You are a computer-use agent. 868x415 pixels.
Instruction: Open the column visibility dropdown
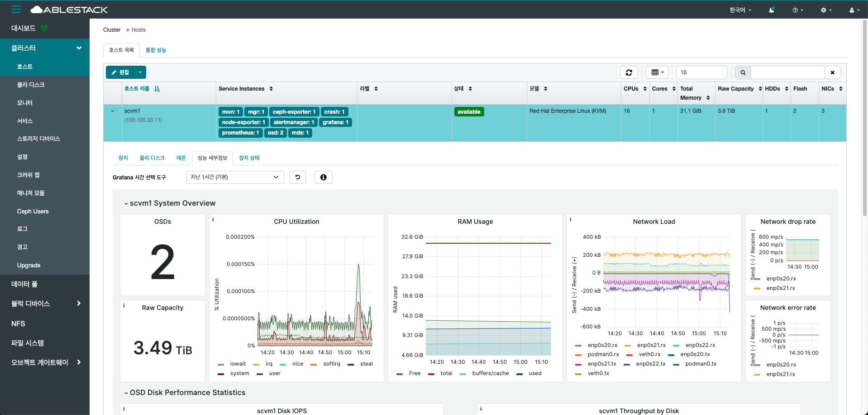pyautogui.click(x=657, y=72)
